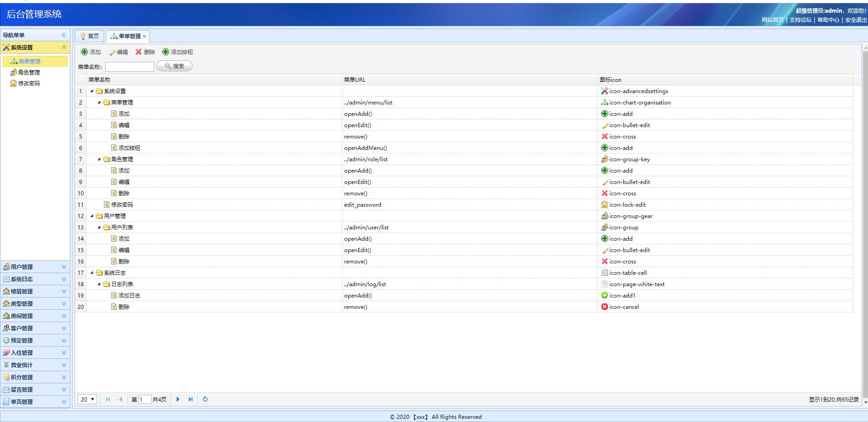Click the 安全退出 logout link
The image size is (868, 422).
[855, 20]
